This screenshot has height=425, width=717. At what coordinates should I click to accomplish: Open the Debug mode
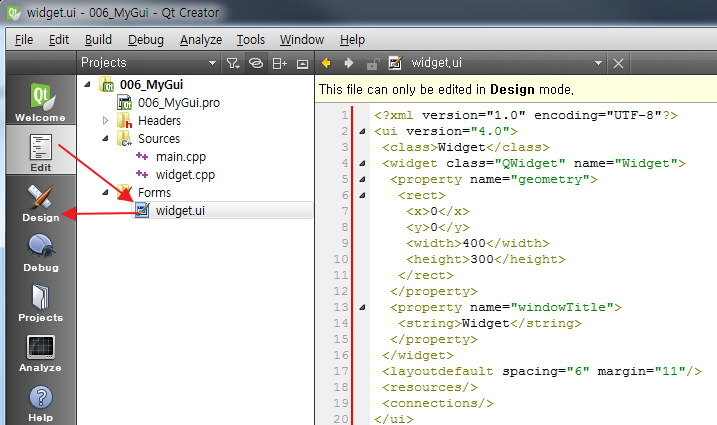(x=41, y=251)
